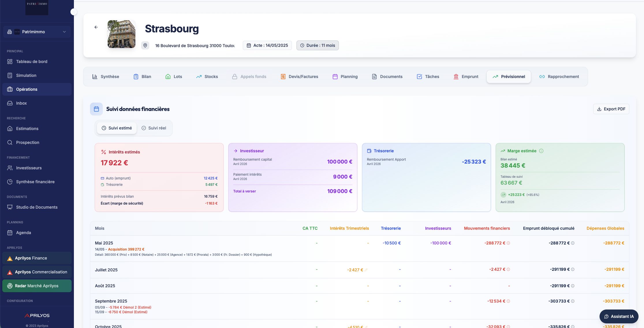Open Investisseurs in the sidebar
Viewport: 644px width, 328px height.
(29, 168)
